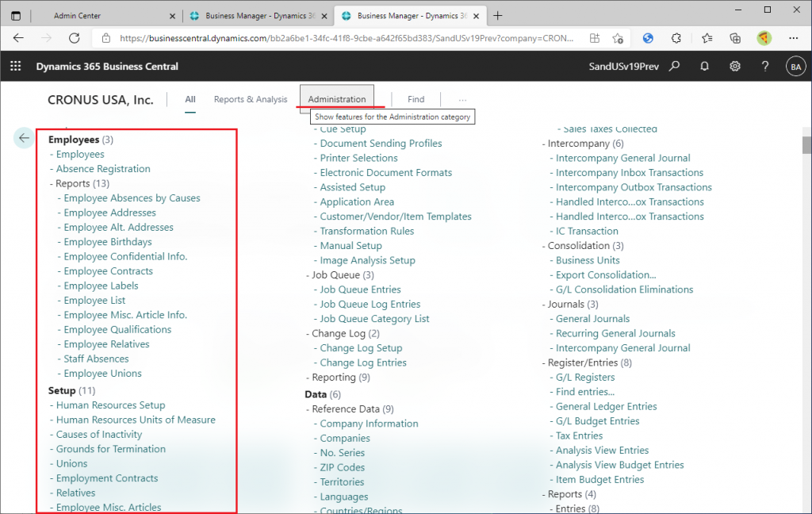Open browser Collections icon
The height and width of the screenshot is (514, 812).
735,38
